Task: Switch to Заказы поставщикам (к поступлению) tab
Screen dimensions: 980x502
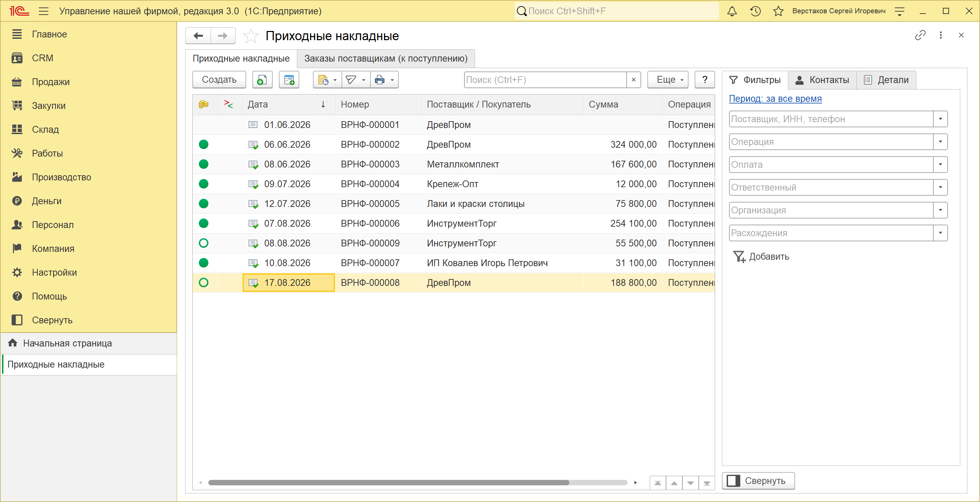Action: pos(386,59)
